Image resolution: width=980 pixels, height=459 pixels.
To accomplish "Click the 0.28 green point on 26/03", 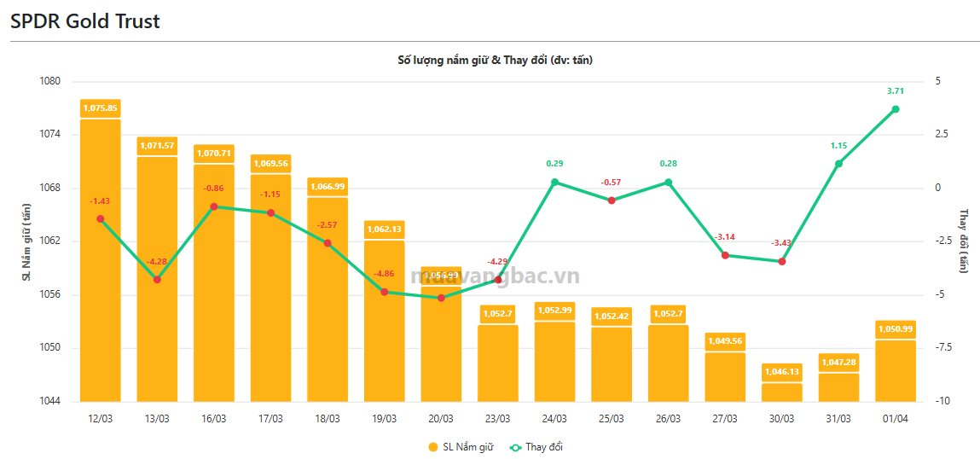I will pos(668,183).
